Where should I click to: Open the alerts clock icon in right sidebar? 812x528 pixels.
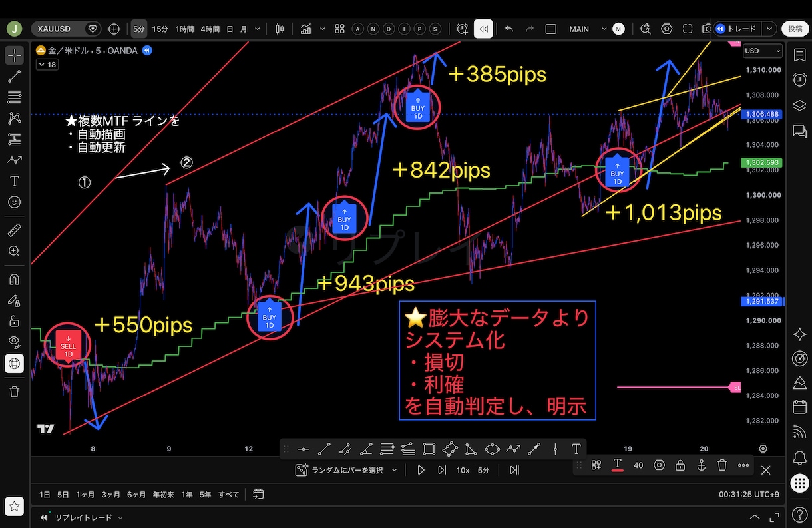799,80
